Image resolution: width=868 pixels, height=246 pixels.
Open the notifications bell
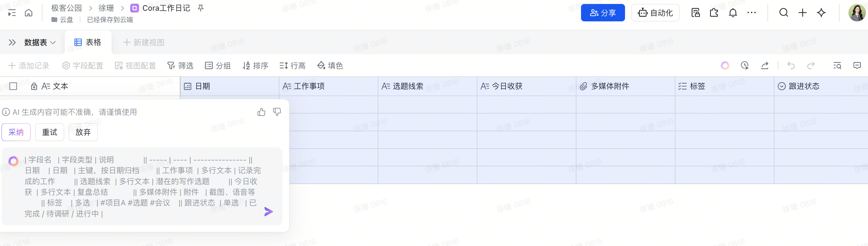733,13
